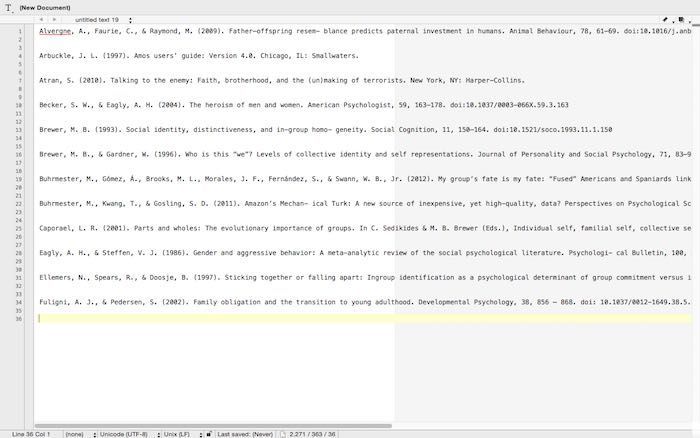
Task: Open the language (none) popup
Action: (80, 434)
